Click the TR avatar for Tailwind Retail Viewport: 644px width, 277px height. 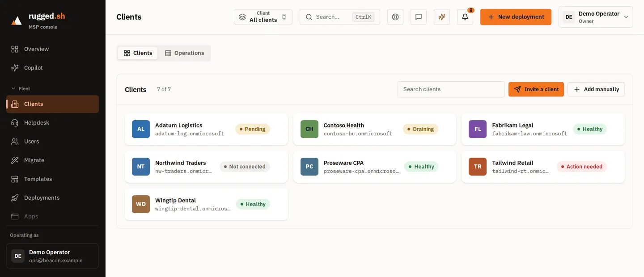click(x=478, y=167)
